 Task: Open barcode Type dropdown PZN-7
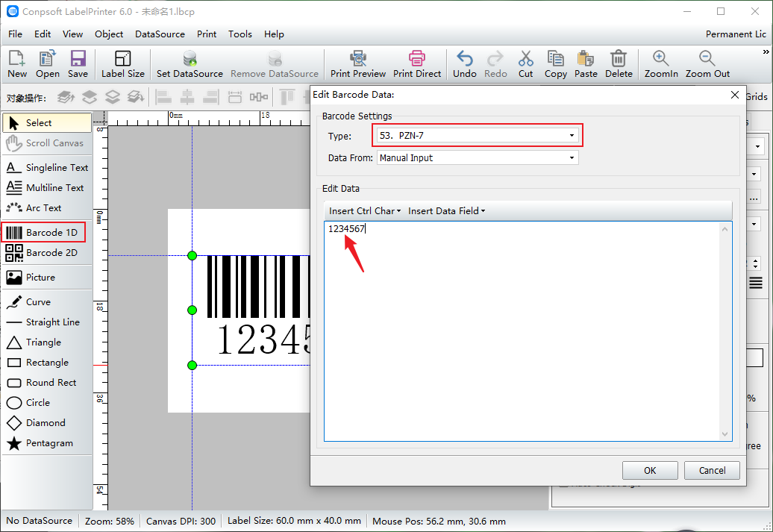(x=478, y=135)
